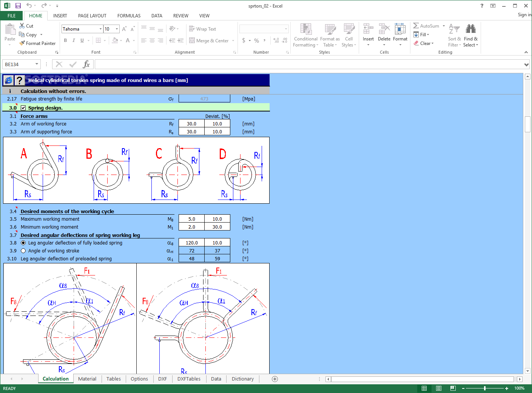The width and height of the screenshot is (532, 393).
Task: Switch to the INSERT ribbon tab
Action: click(x=60, y=16)
